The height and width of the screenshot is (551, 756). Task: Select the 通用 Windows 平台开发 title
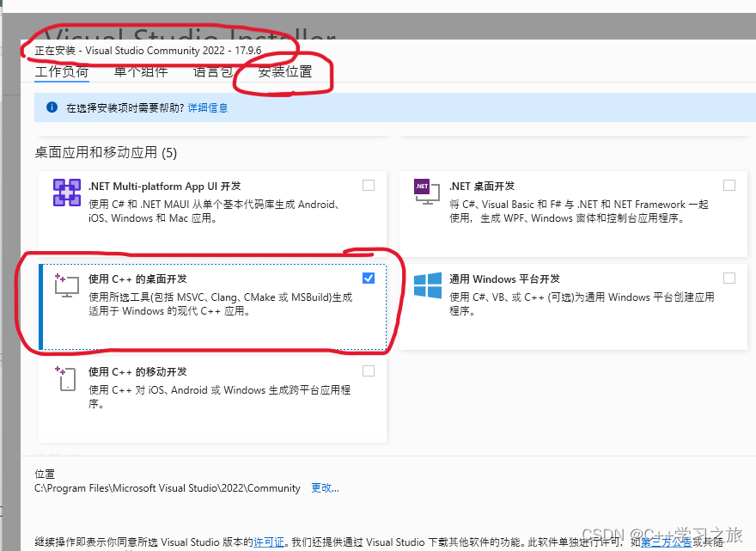(504, 279)
